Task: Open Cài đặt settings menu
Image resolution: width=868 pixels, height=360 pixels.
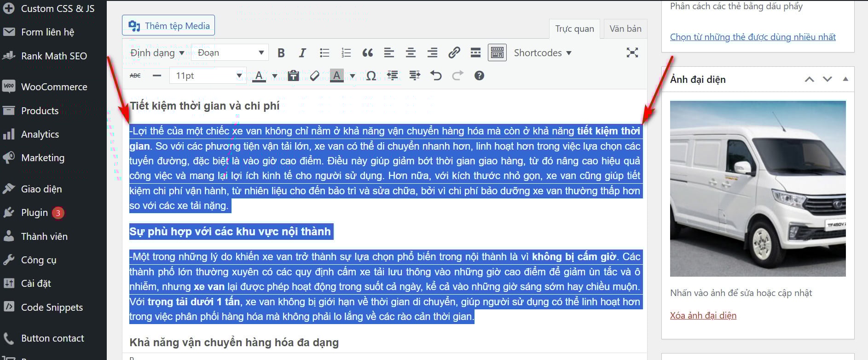Action: (x=53, y=284)
